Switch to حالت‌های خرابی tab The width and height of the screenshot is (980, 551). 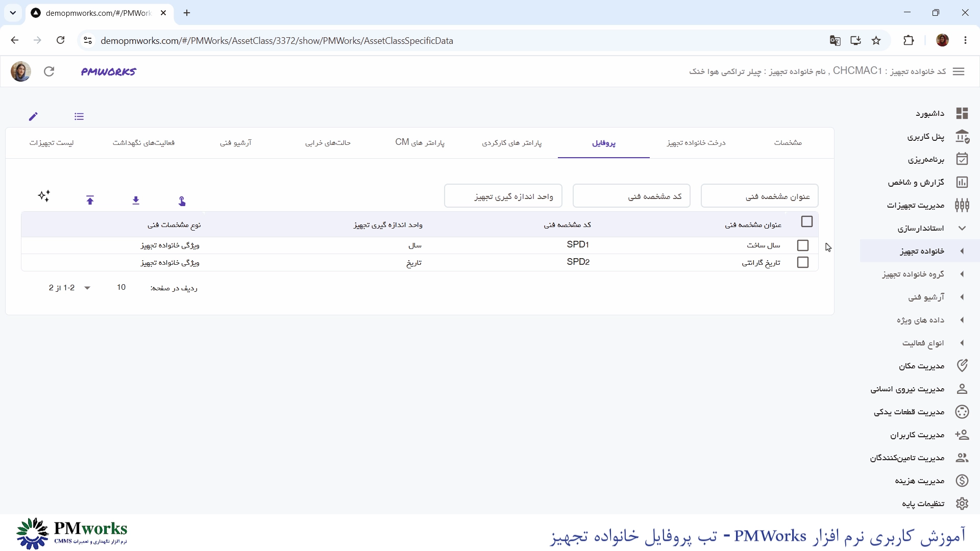pos(328,143)
